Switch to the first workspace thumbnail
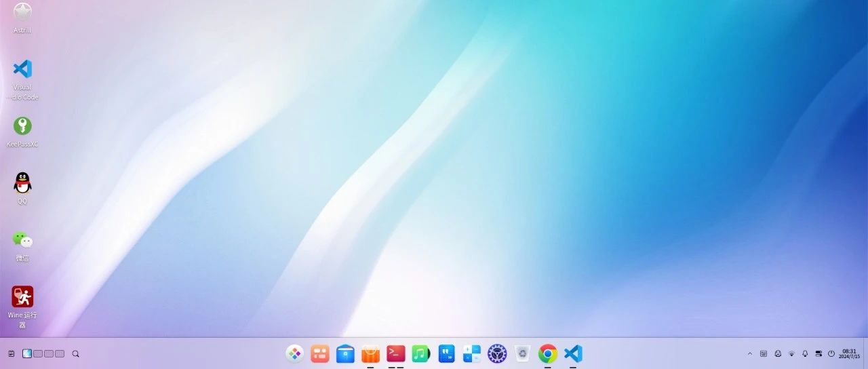 click(x=27, y=353)
